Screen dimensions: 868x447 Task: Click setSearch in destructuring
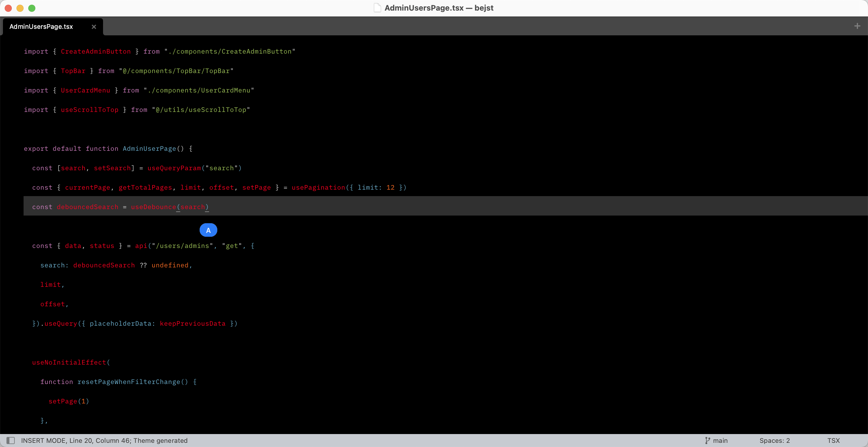click(112, 168)
